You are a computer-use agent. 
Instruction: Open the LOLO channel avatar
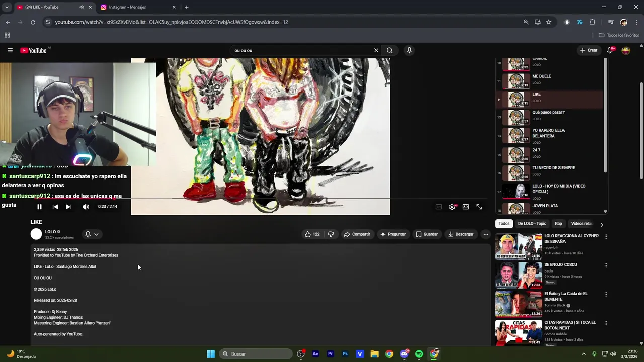point(36,234)
